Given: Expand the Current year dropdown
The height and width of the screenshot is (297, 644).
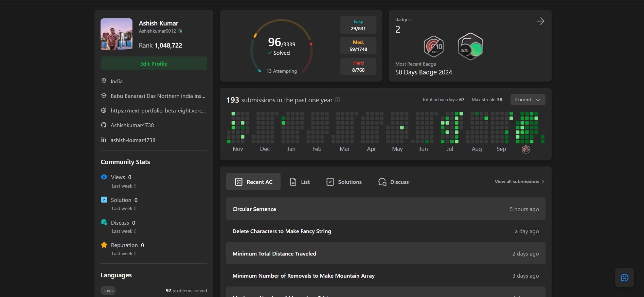Looking at the screenshot, I should [527, 100].
